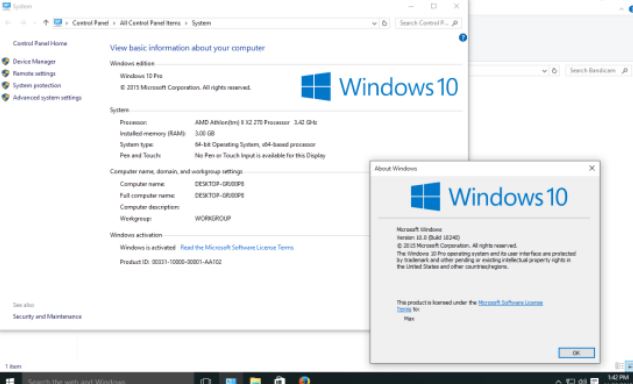Expand the address bar history dropdown
The height and width of the screenshot is (384, 633).
pos(374,23)
